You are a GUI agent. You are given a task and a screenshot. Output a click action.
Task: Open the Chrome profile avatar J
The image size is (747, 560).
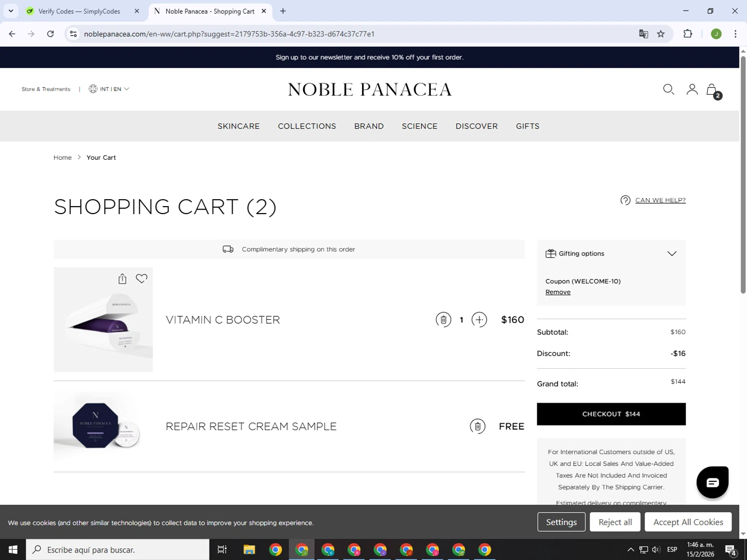coord(716,34)
